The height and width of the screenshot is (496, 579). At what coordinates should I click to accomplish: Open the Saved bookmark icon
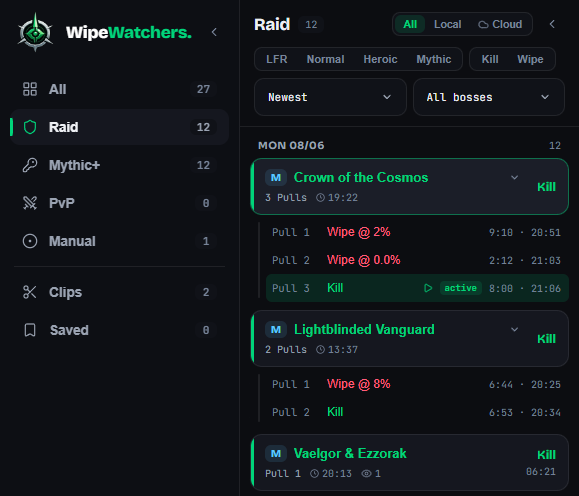click(x=30, y=330)
